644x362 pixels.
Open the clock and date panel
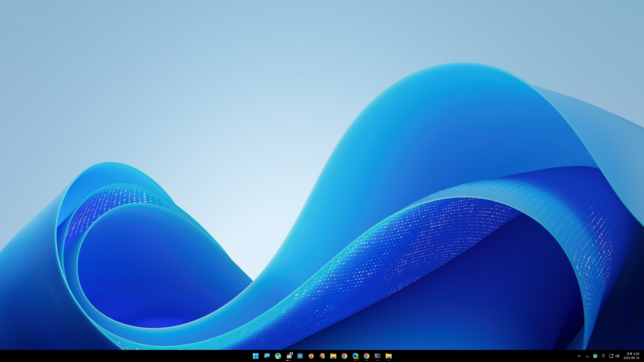pos(631,356)
